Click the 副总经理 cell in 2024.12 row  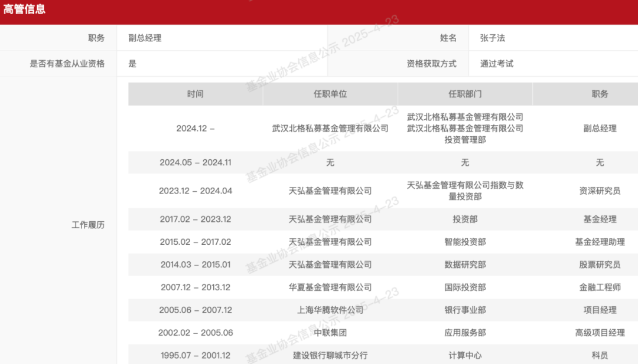(600, 129)
